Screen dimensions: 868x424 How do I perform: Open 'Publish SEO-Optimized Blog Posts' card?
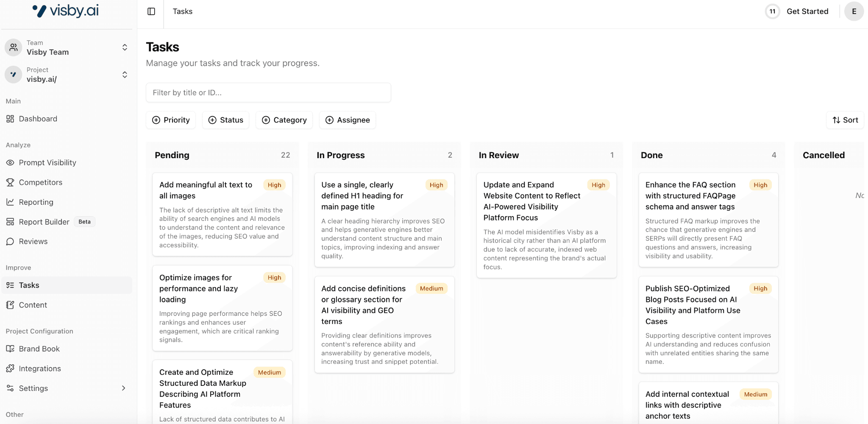pos(709,325)
